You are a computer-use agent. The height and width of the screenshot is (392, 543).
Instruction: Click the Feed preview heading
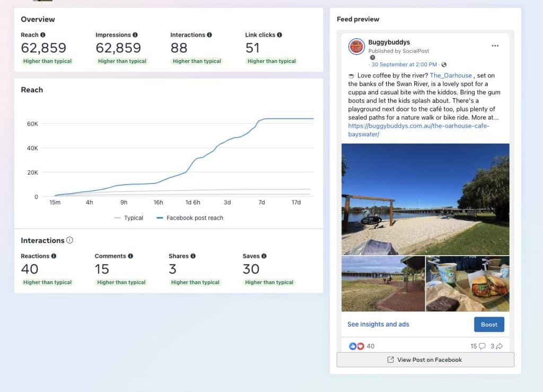pos(358,20)
